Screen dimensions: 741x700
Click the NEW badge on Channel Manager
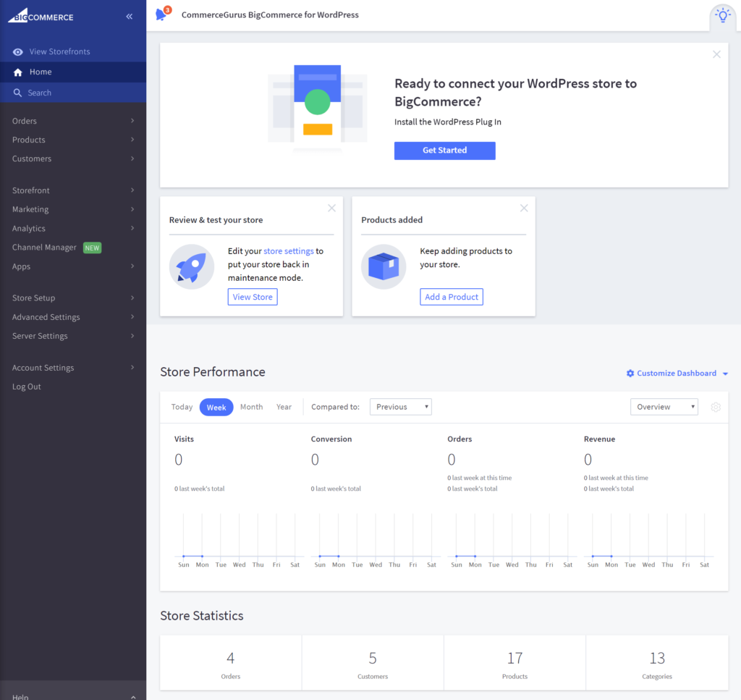92,248
